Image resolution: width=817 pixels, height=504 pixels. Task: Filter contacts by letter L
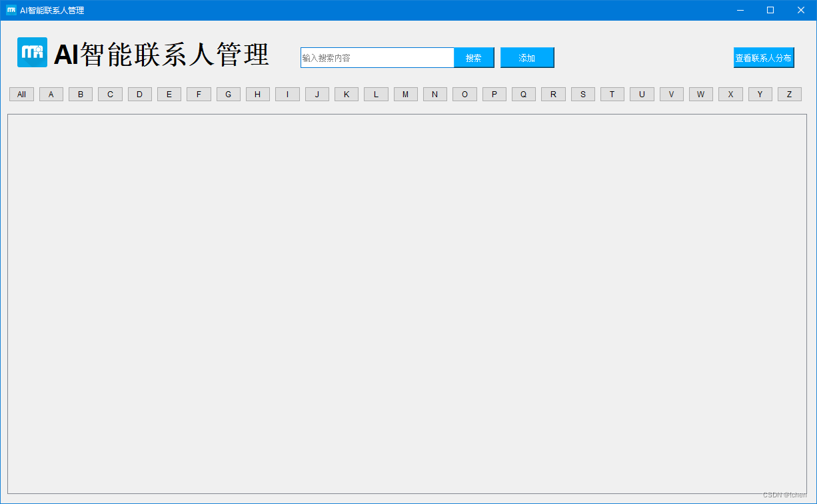point(376,95)
